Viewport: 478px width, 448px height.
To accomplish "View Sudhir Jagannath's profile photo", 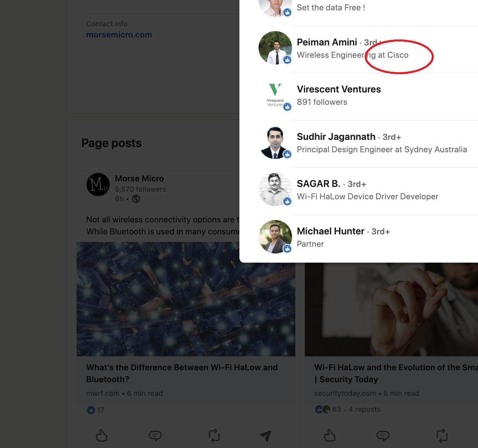I will [275, 143].
